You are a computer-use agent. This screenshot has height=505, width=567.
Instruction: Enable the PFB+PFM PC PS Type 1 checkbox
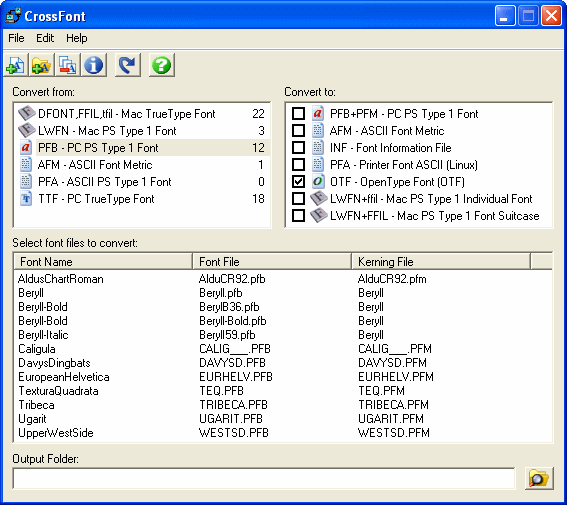[x=298, y=114]
